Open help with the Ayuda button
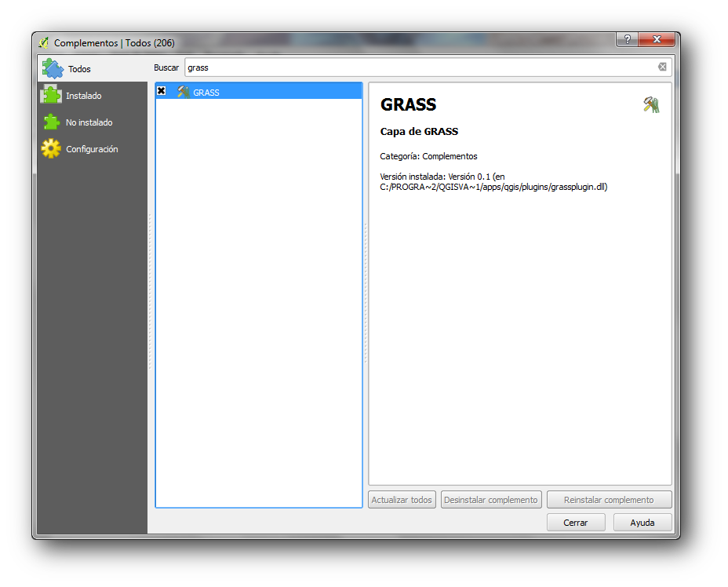Screen dimensions: 728x587 tap(642, 523)
